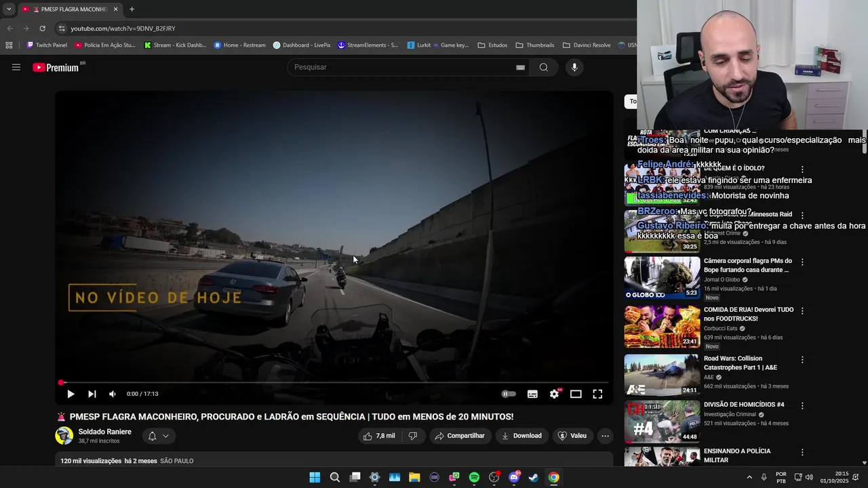
Task: Open Discord from taskbar
Action: click(x=514, y=477)
